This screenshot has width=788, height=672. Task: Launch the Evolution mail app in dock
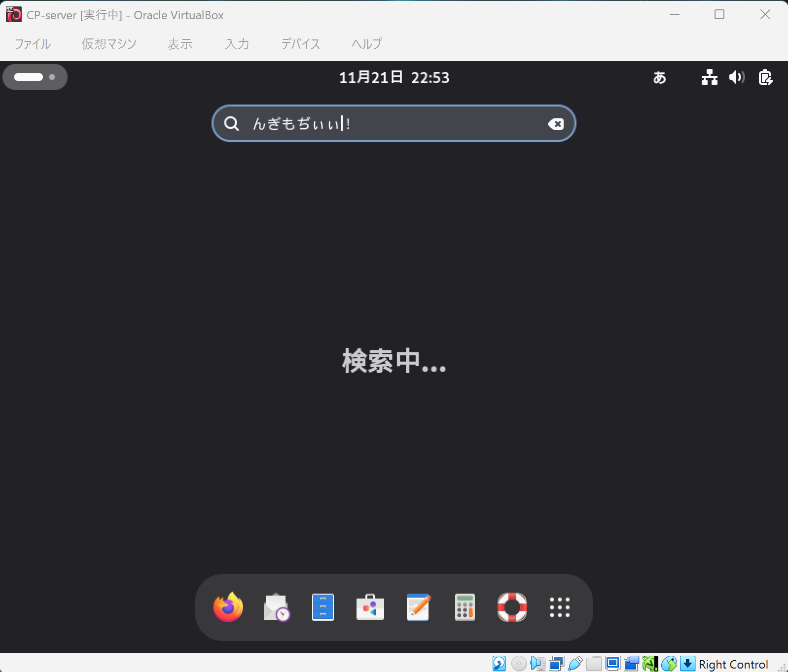pyautogui.click(x=276, y=607)
